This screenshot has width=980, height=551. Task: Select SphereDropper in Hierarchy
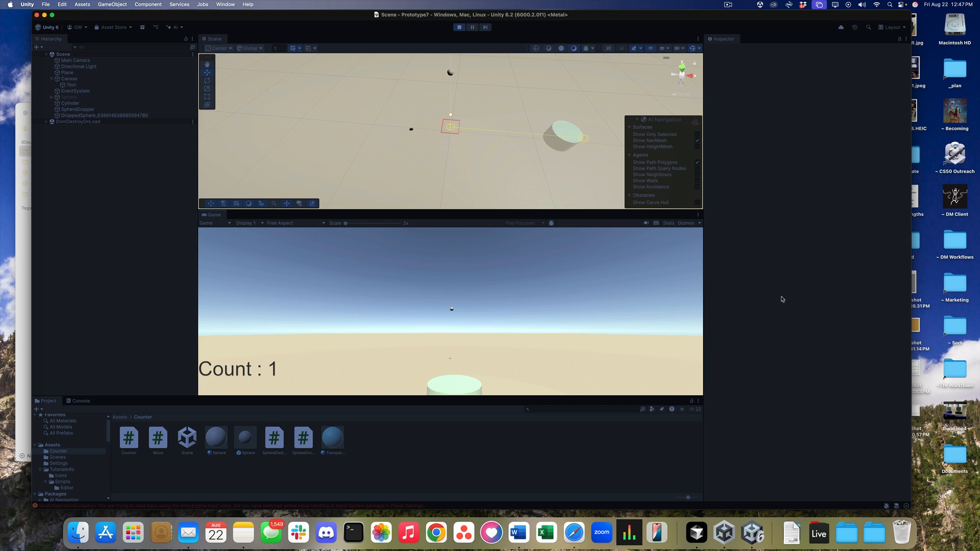click(78, 109)
